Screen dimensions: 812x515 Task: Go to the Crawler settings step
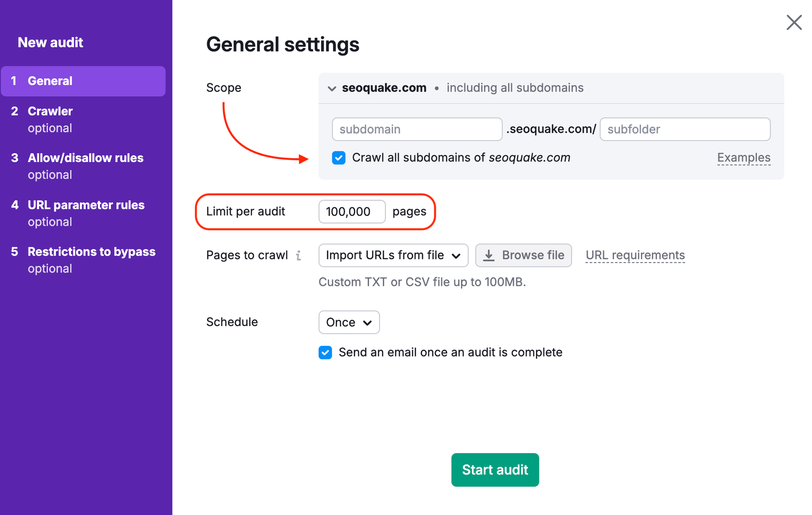(x=50, y=111)
